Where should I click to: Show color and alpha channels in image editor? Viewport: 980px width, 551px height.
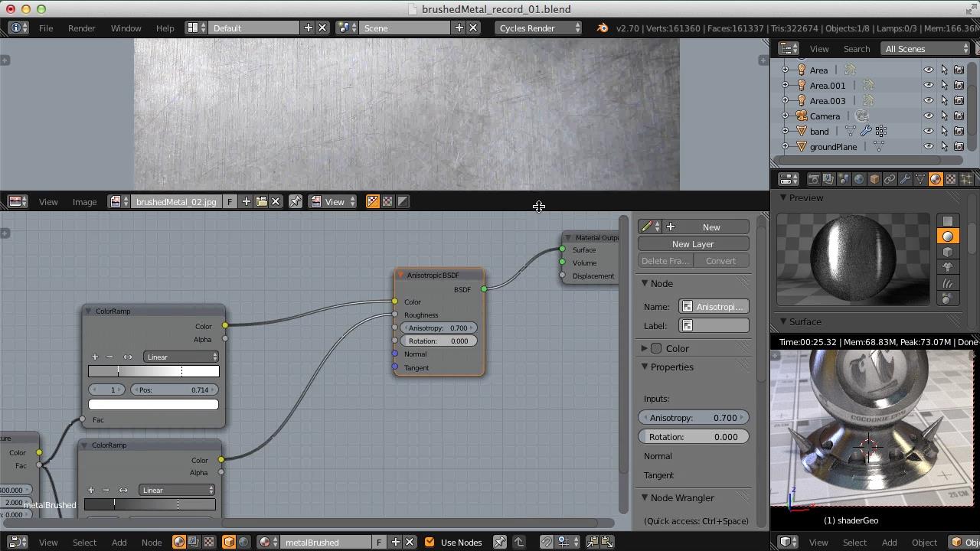point(373,201)
